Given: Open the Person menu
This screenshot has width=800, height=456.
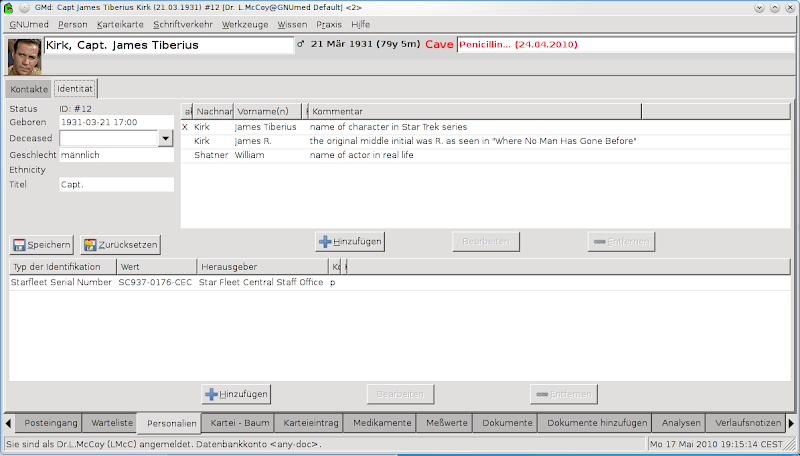Looking at the screenshot, I should [72, 24].
